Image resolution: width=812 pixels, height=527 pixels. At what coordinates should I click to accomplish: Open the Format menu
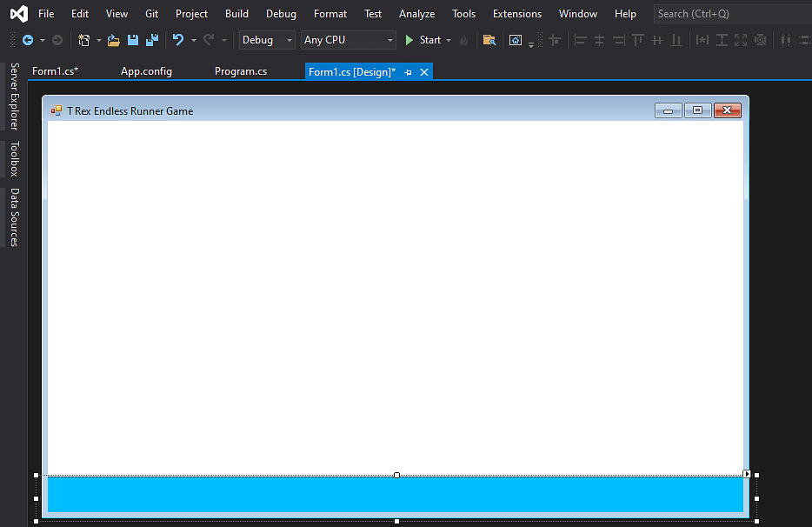[x=329, y=13]
